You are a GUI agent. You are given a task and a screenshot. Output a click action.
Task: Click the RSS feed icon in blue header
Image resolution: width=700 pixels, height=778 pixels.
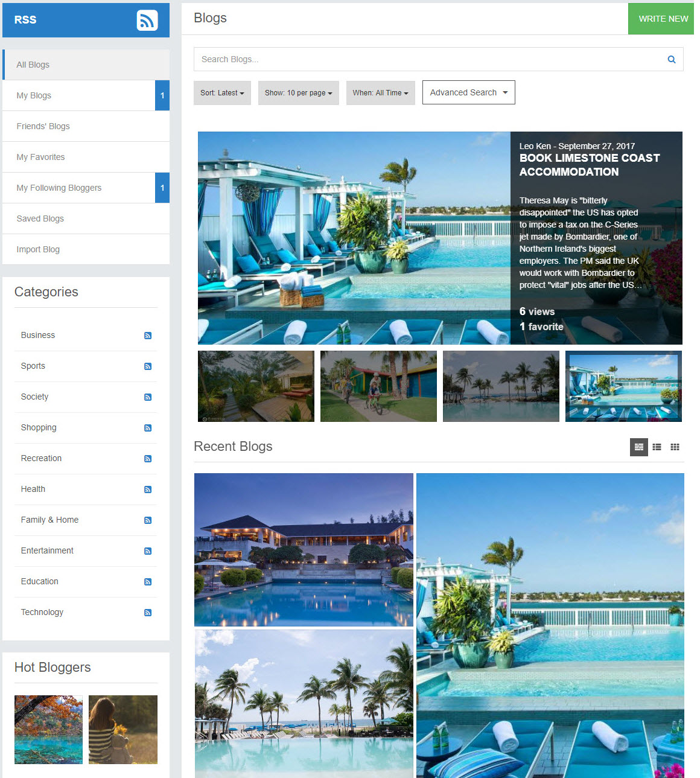[x=147, y=20]
